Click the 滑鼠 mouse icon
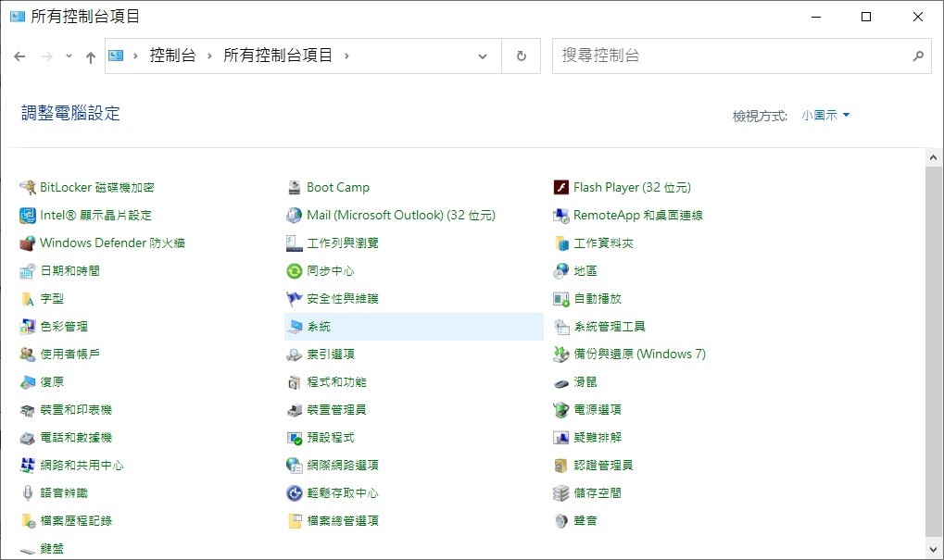Viewport: 944px width, 560px height. coord(561,382)
